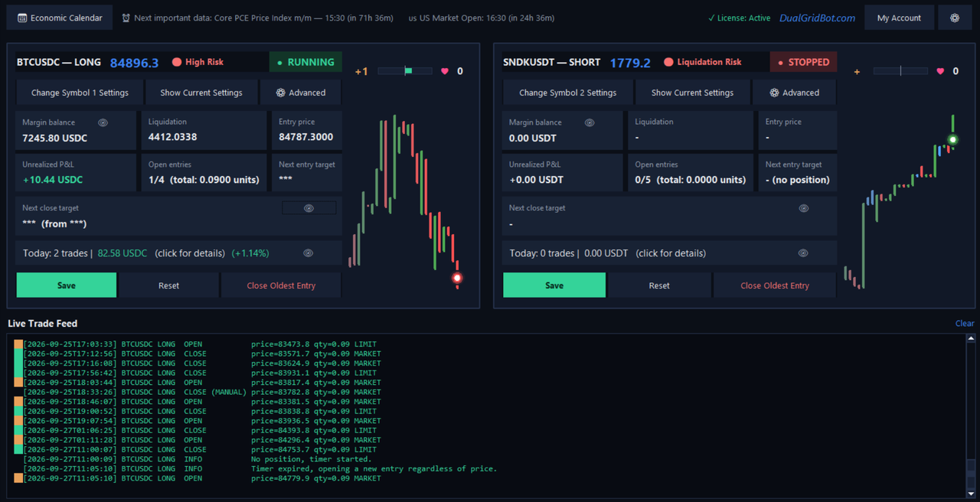
Task: Click SNDKUSDT Next entry target '- (no position)'
Action: coord(797,180)
